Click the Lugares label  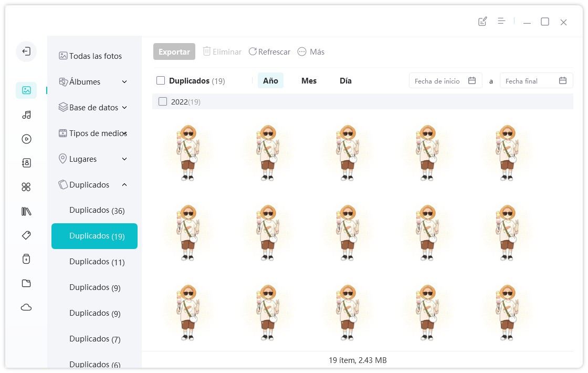click(83, 159)
